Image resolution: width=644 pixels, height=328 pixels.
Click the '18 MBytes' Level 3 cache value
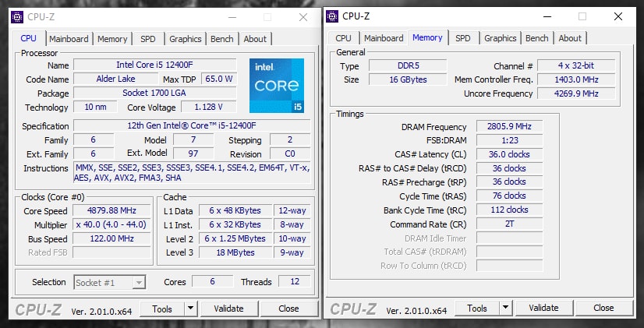[235, 252]
